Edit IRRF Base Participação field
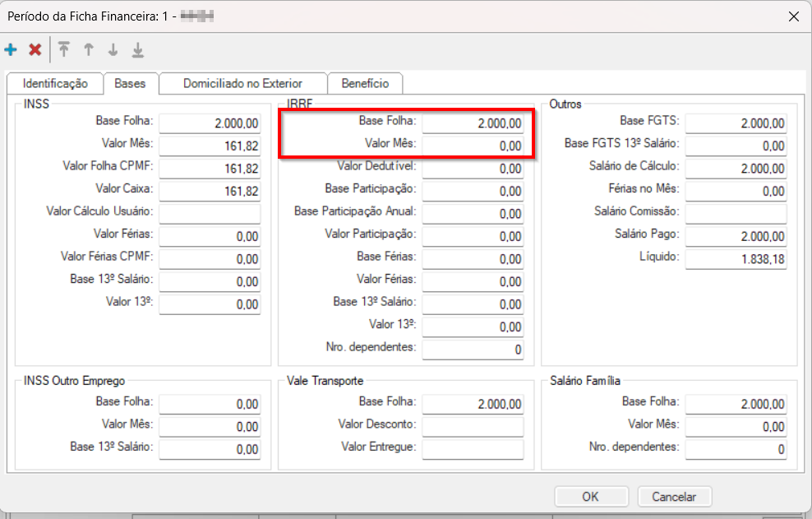Viewport: 812px width, 519px height. pyautogui.click(x=473, y=192)
